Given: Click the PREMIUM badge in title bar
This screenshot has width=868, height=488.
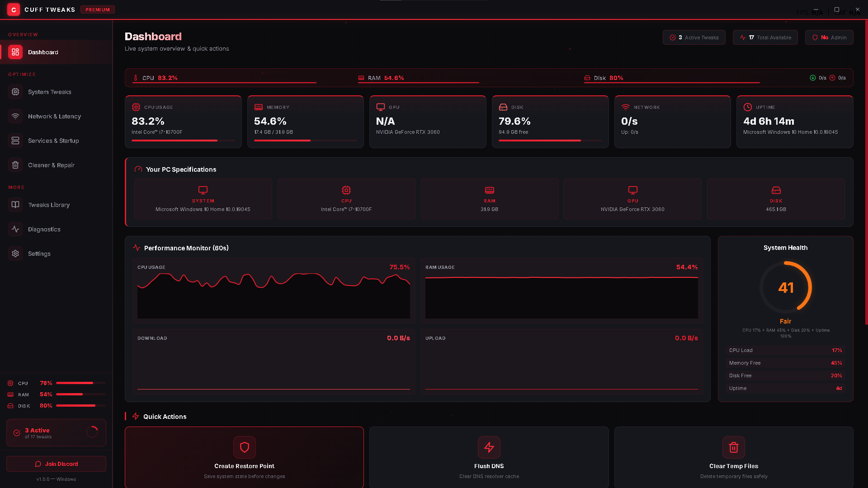Looking at the screenshot, I should 98,9.
